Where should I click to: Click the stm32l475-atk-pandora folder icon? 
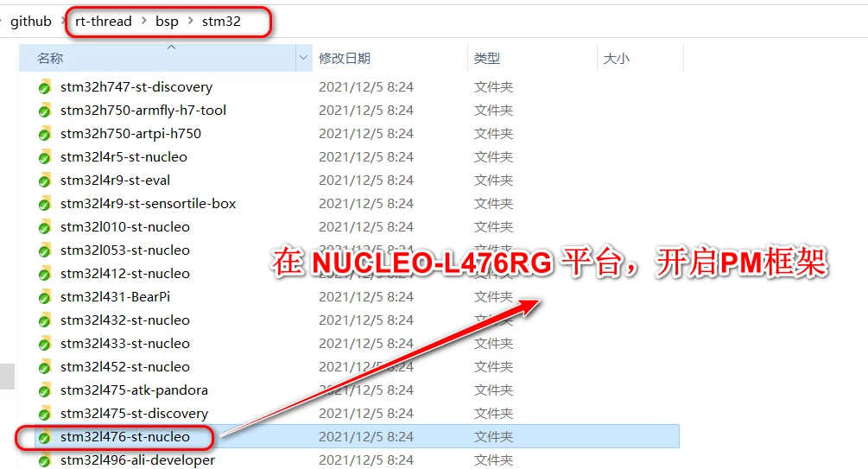(x=45, y=390)
